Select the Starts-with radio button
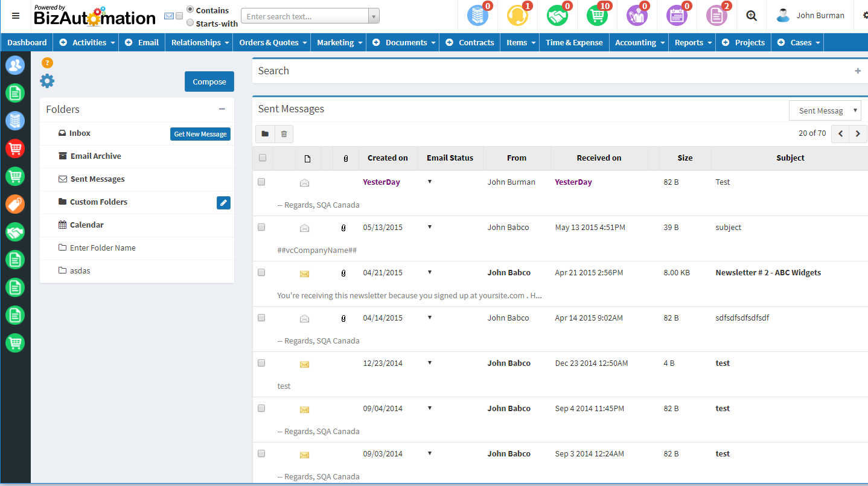 click(190, 23)
